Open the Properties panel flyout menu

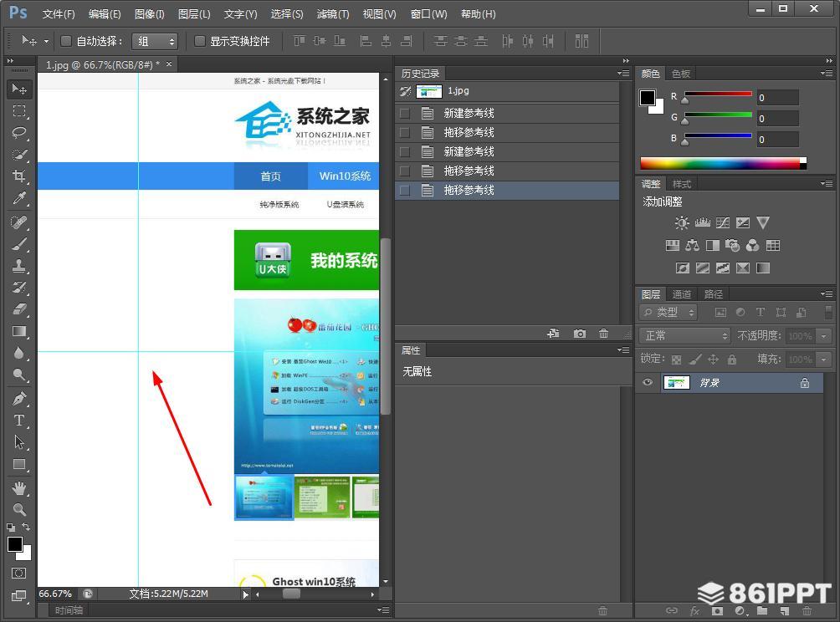[x=623, y=350]
